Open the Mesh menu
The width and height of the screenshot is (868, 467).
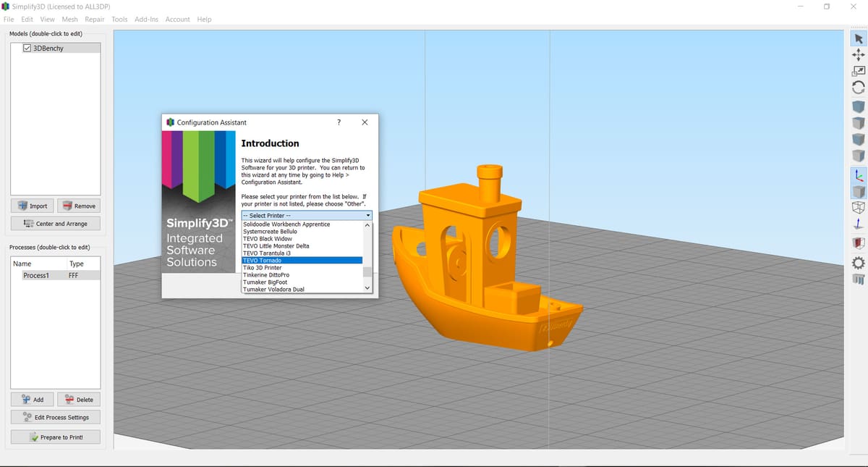69,19
